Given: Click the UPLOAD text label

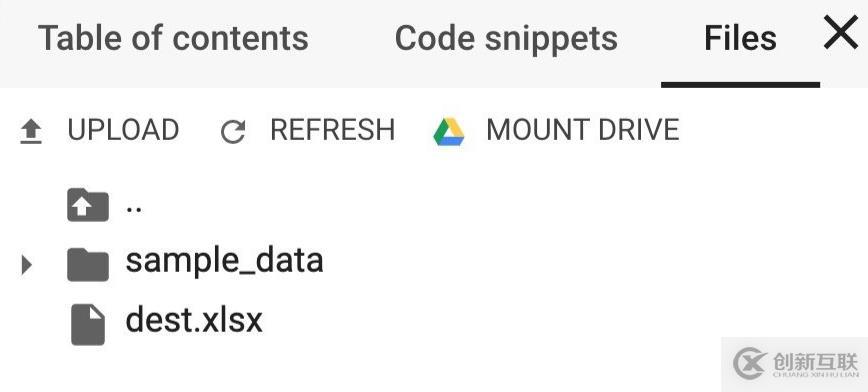Looking at the screenshot, I should pyautogui.click(x=123, y=130).
